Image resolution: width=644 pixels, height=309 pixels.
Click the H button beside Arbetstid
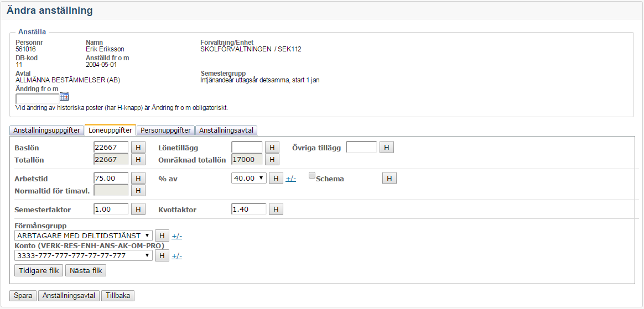pyautogui.click(x=138, y=179)
